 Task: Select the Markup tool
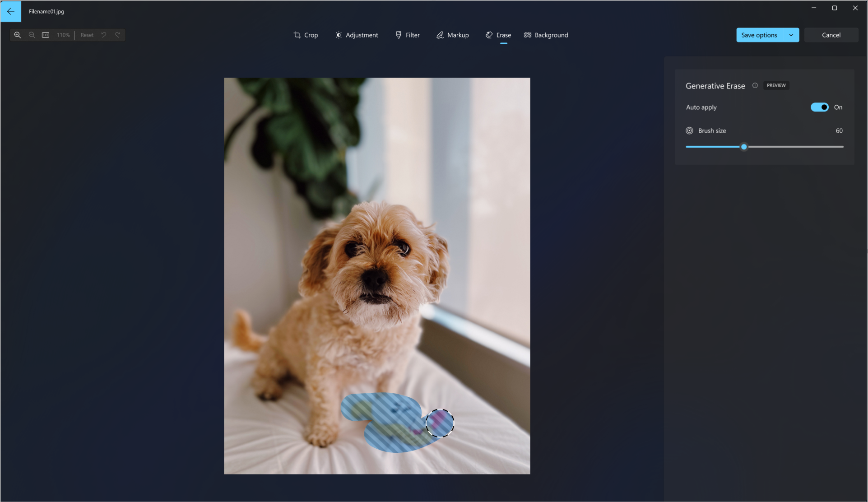click(x=452, y=35)
